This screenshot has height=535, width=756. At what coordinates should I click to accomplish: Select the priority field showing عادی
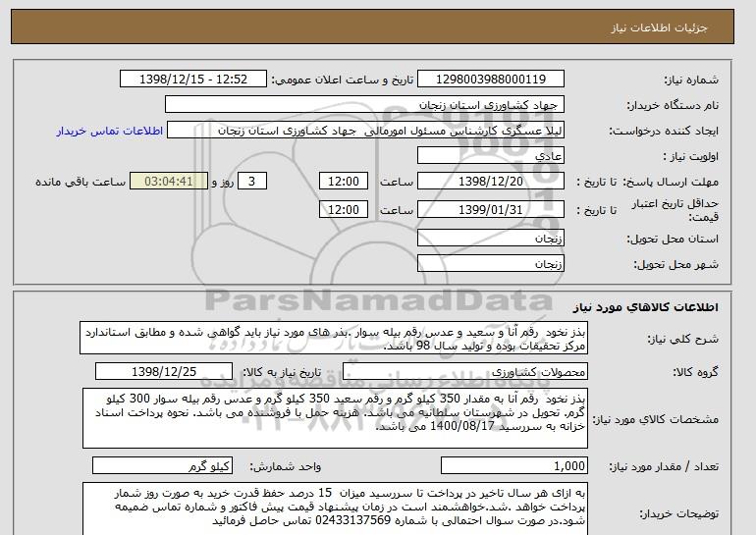point(490,156)
